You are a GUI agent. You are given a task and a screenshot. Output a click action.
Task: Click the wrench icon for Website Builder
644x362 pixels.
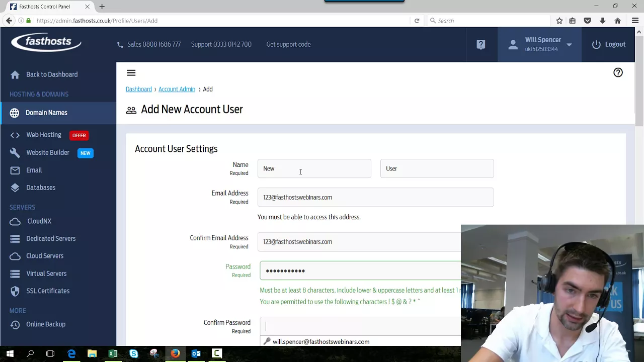point(15,152)
